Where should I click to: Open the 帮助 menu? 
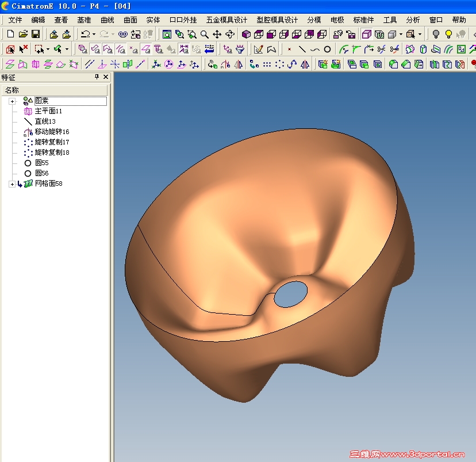459,20
